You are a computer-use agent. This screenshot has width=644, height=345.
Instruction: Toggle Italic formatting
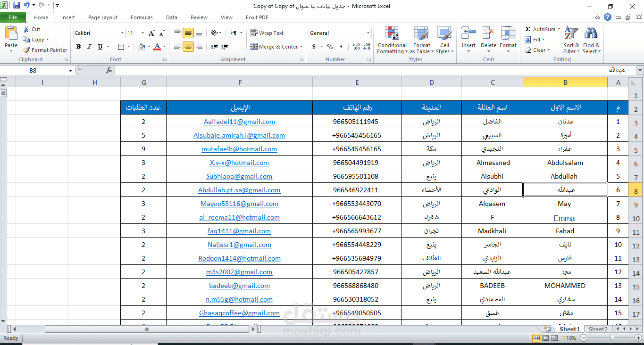point(89,47)
